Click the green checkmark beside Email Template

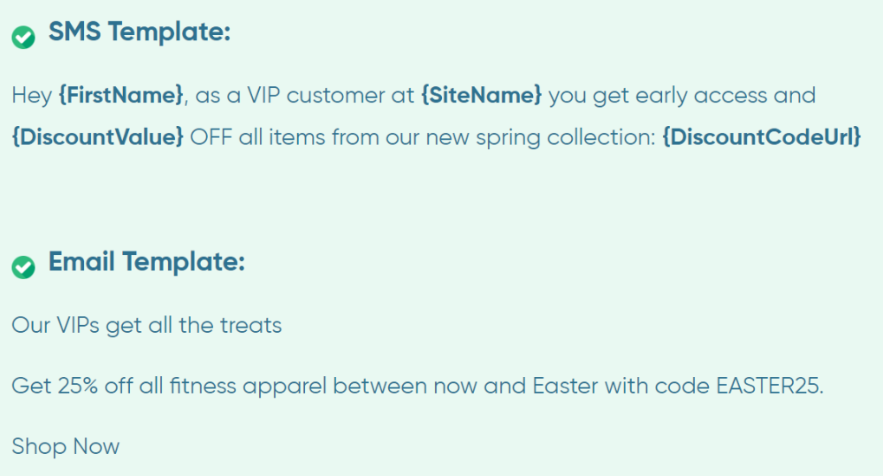(x=23, y=267)
